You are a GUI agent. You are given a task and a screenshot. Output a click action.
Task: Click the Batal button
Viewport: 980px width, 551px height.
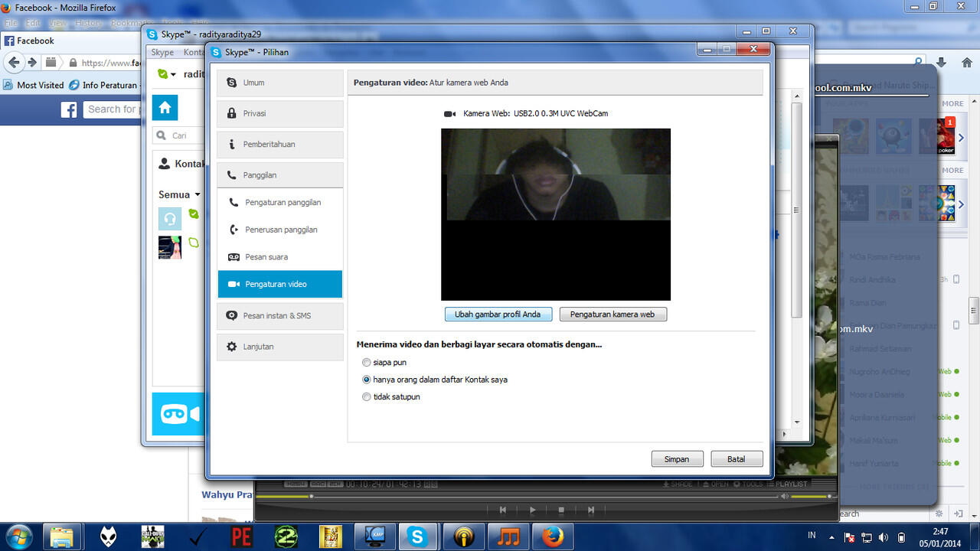pos(736,459)
